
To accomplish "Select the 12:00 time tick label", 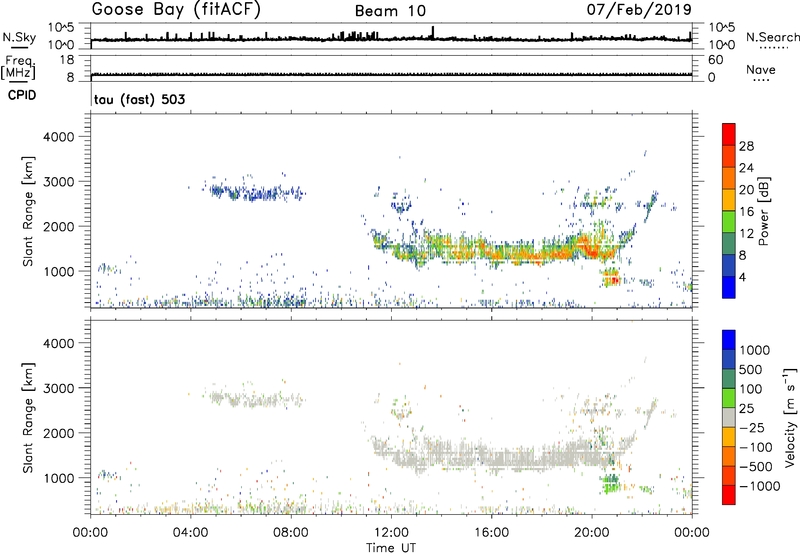I will (391, 533).
